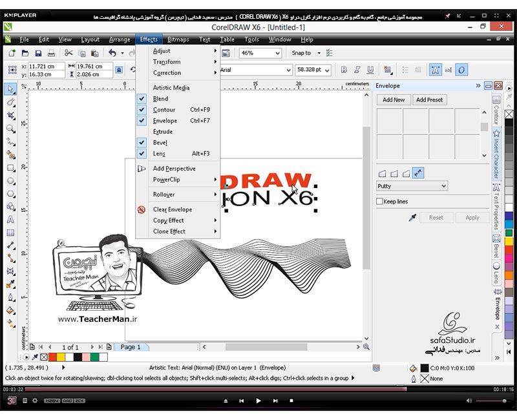Select the Text tool in toolbox
517x420 pixels.
[x=11, y=220]
